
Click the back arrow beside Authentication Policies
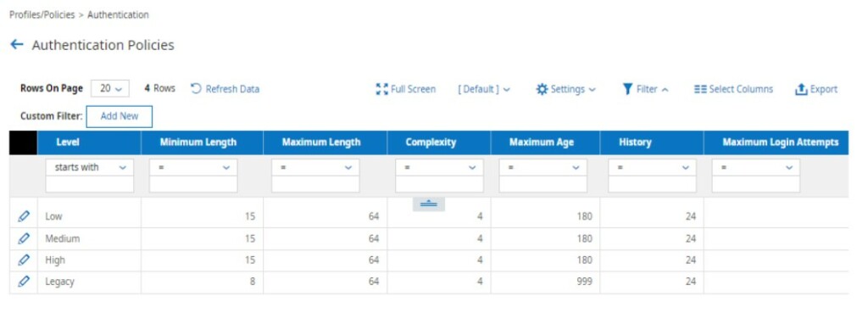pos(17,45)
